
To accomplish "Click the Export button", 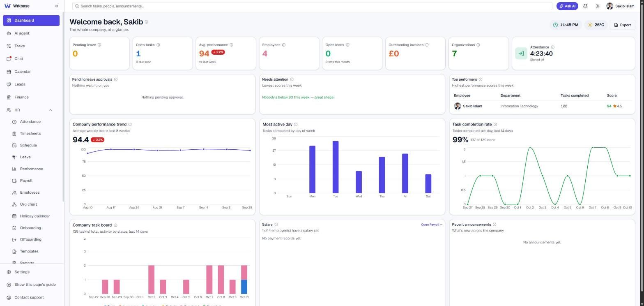I will (623, 25).
